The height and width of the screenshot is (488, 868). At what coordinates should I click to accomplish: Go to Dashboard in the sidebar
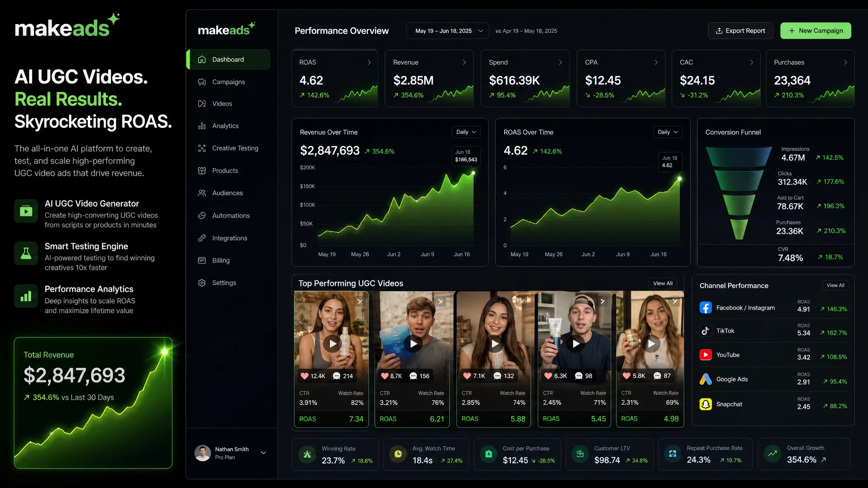(x=229, y=59)
